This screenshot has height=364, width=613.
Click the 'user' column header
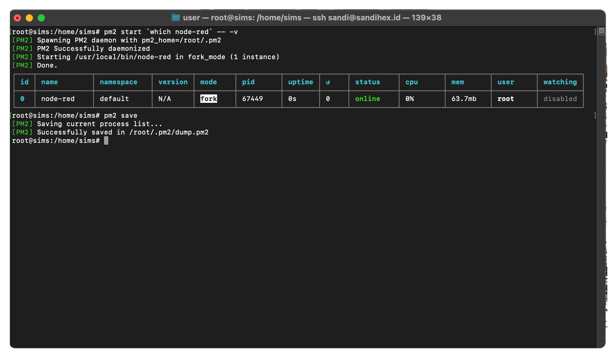point(506,82)
